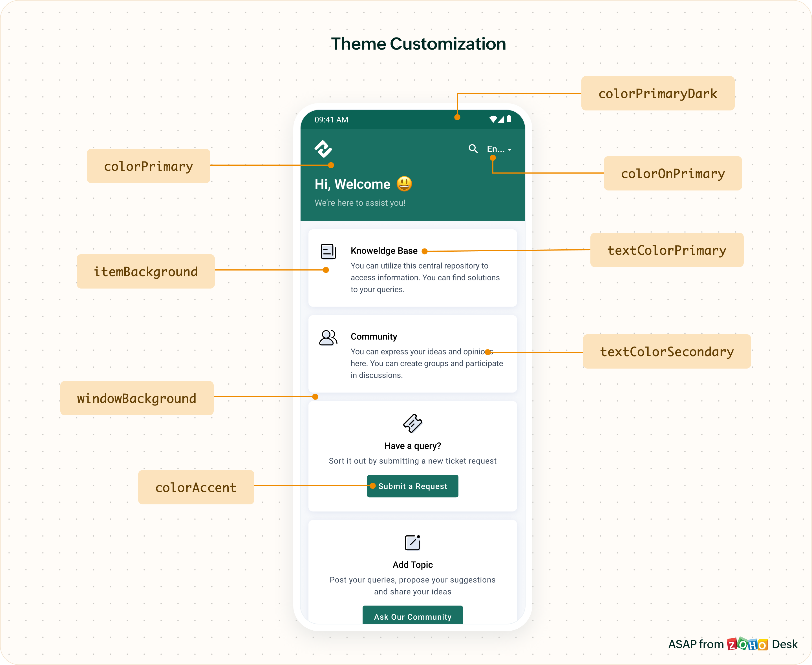812x665 pixels.
Task: Click the Community people icon
Action: 328,338
